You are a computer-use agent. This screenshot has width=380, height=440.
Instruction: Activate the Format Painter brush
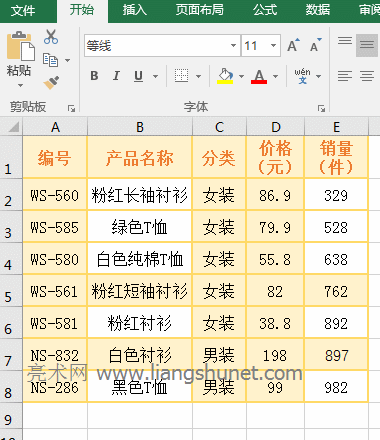pyautogui.click(x=51, y=82)
